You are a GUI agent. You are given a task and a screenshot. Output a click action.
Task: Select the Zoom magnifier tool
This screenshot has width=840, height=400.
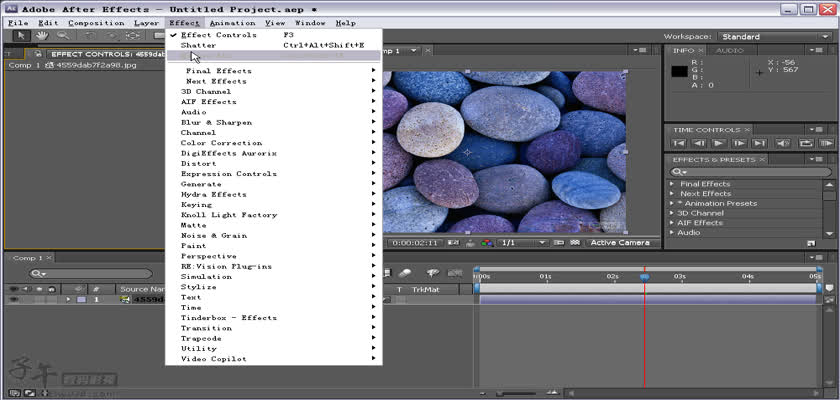point(63,36)
